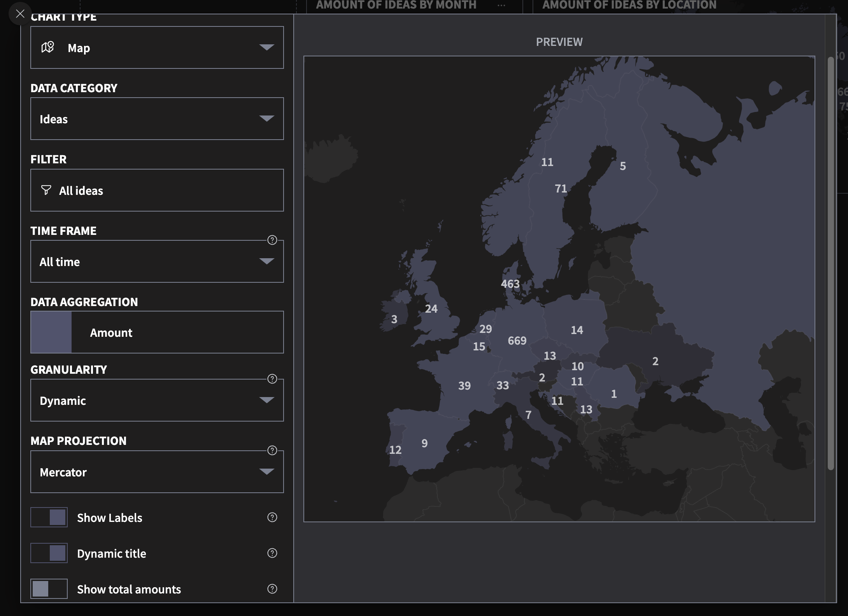This screenshot has height=616, width=848.
Task: Open Map Projection help icon
Action: coord(272,450)
